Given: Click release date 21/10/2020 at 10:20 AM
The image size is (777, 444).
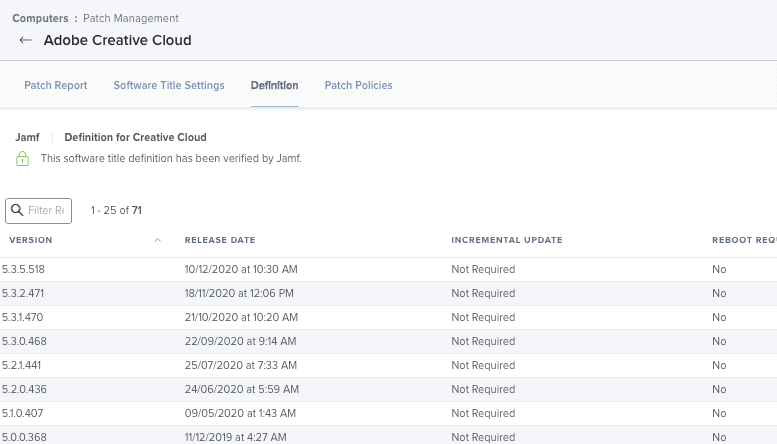Looking at the screenshot, I should pos(241,317).
